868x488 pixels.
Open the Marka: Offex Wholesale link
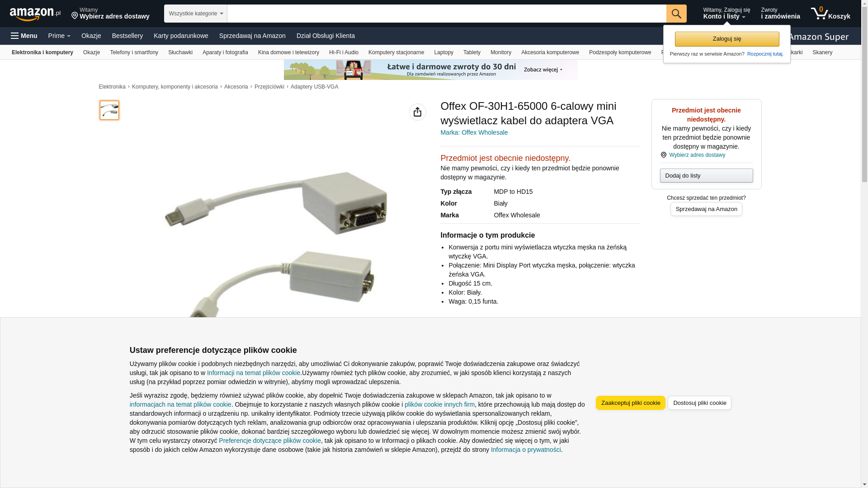point(474,132)
